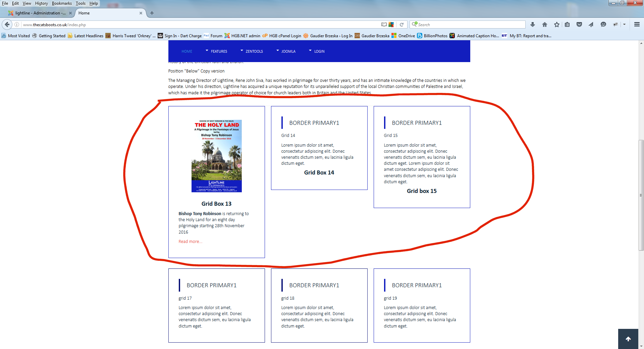Click the scrollbar down arrow
644x349 pixels.
tap(641, 346)
